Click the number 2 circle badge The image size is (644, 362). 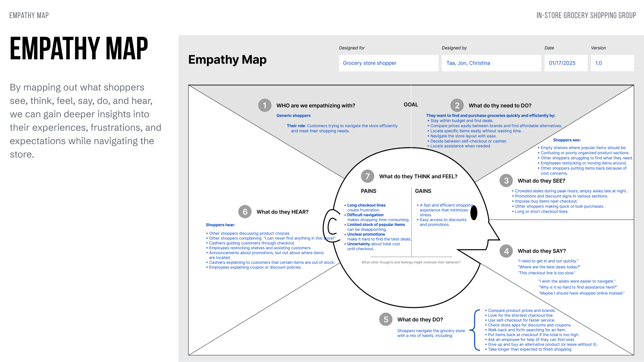[457, 105]
